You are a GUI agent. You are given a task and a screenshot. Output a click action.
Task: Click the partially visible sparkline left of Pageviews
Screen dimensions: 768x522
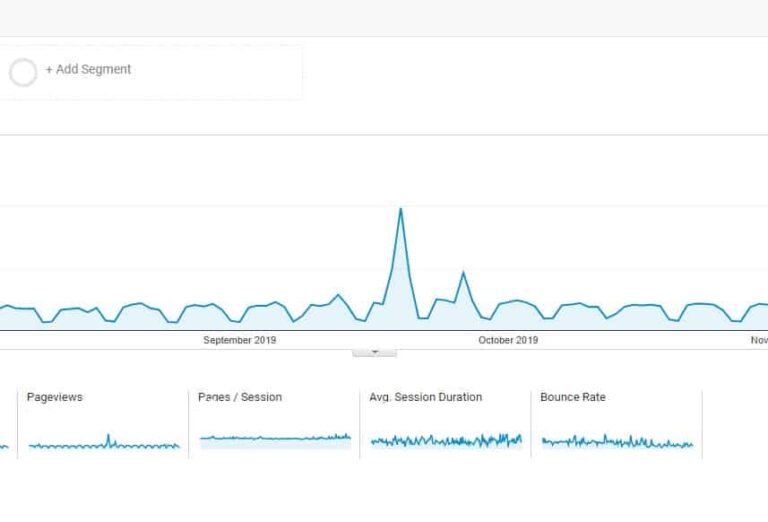point(4,446)
